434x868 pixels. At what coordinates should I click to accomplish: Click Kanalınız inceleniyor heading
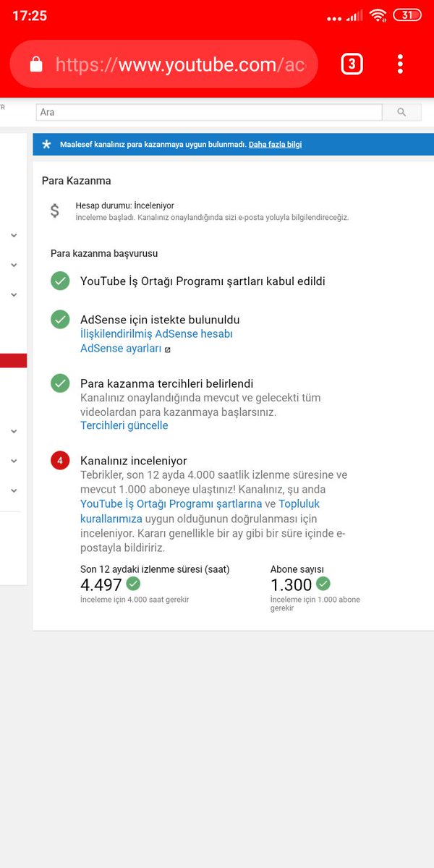click(133, 461)
